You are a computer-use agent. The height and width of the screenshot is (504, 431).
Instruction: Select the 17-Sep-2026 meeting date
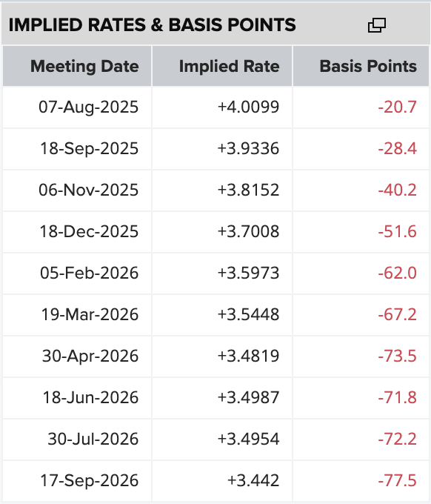[x=90, y=480]
